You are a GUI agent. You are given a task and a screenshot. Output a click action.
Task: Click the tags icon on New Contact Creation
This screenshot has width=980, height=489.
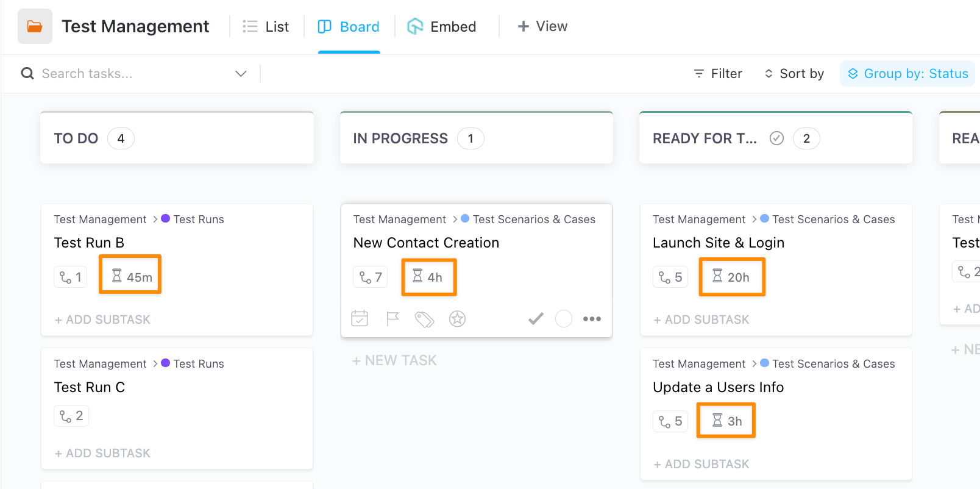pyautogui.click(x=424, y=319)
